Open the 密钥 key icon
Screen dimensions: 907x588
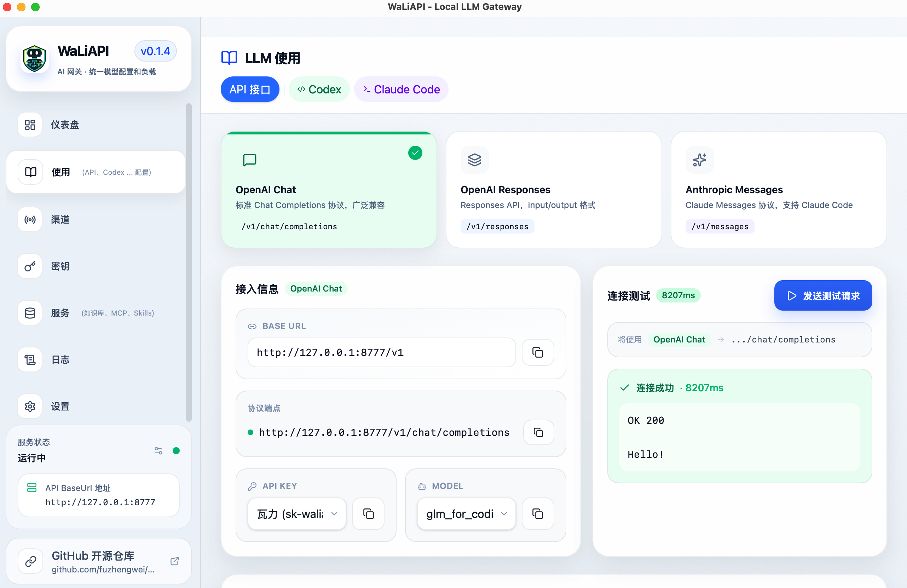(30, 266)
